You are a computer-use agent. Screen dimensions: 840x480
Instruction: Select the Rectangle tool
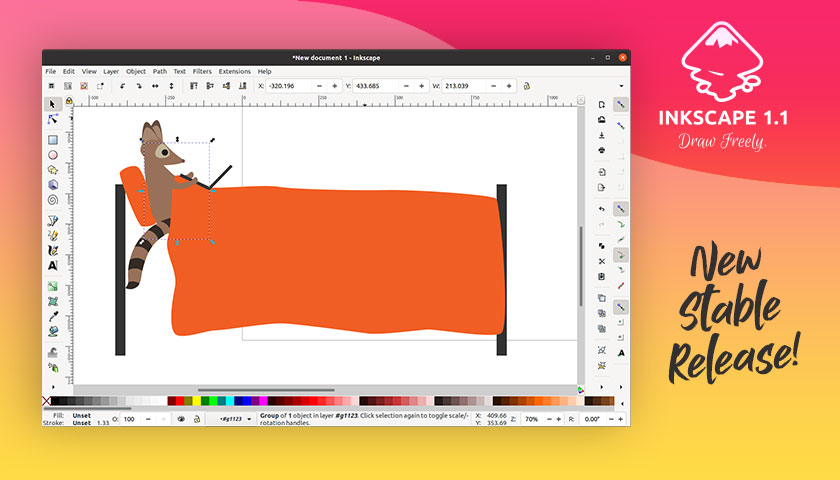point(52,140)
